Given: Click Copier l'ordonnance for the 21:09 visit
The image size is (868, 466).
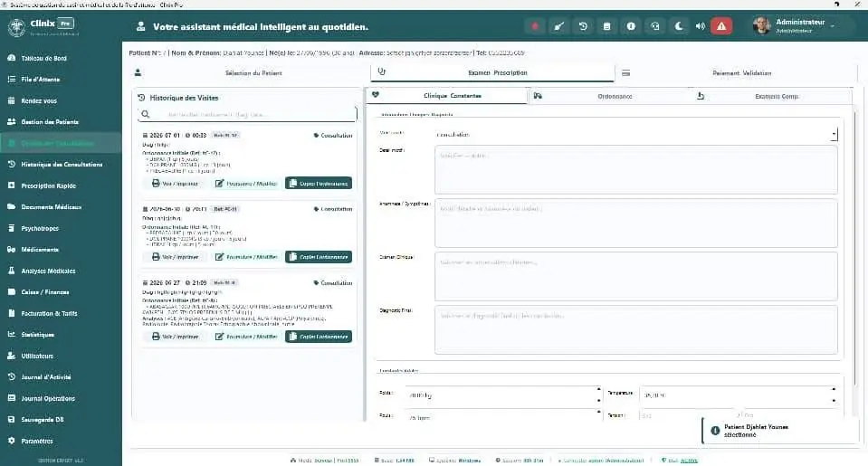Looking at the screenshot, I should pyautogui.click(x=319, y=337).
